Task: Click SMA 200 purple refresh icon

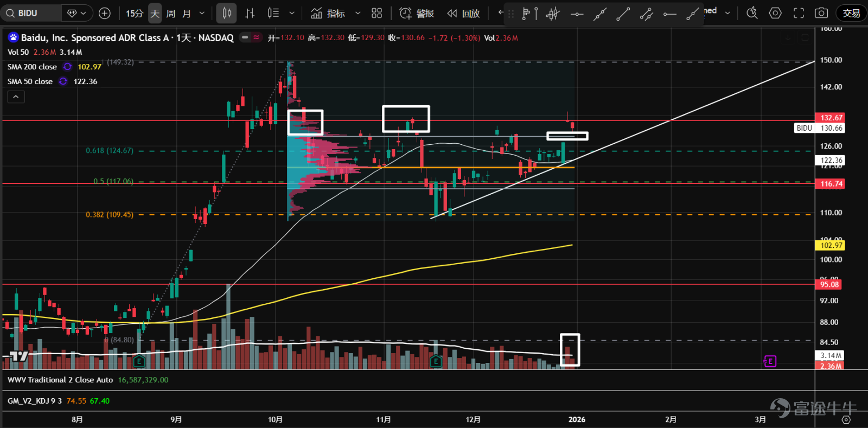Action: point(67,67)
